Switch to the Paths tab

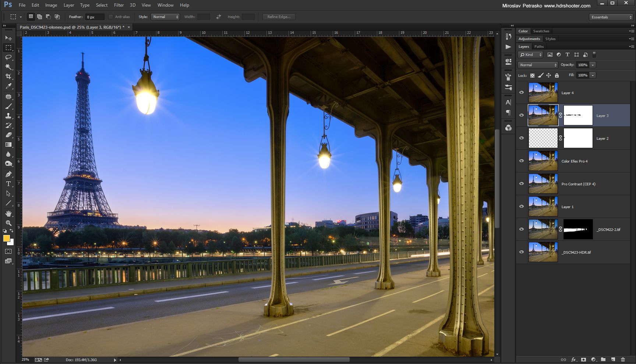tap(539, 47)
